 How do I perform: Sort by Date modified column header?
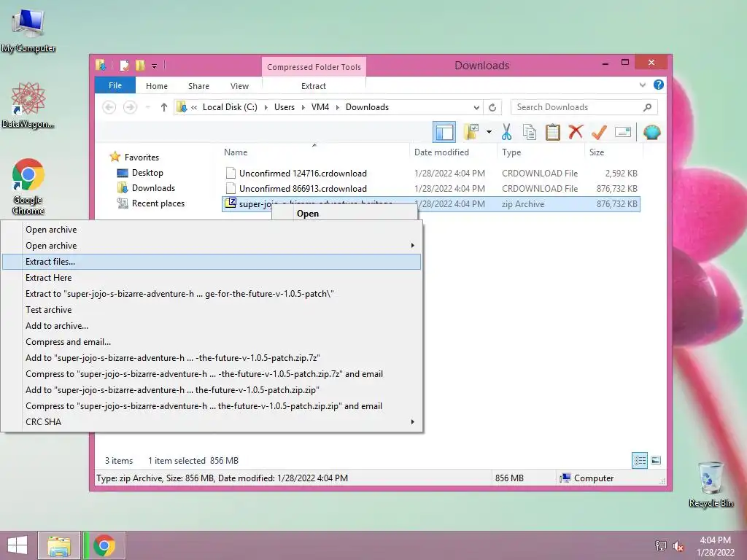441,152
